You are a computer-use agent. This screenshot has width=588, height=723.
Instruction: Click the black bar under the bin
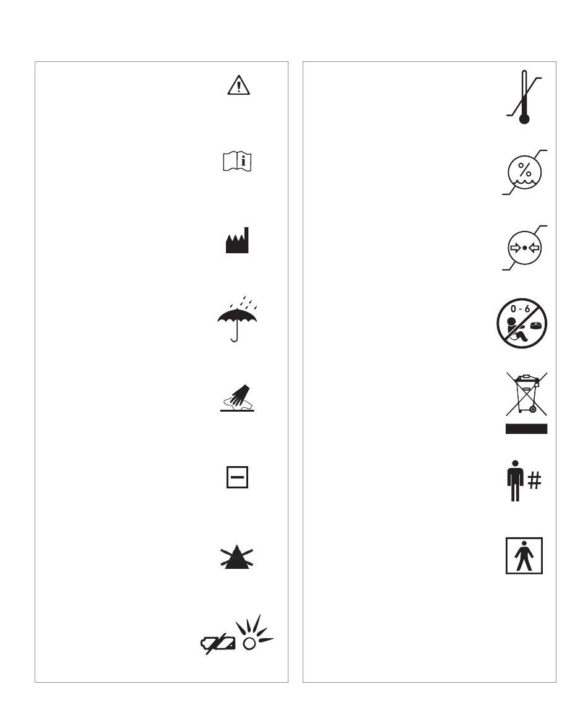coord(527,429)
